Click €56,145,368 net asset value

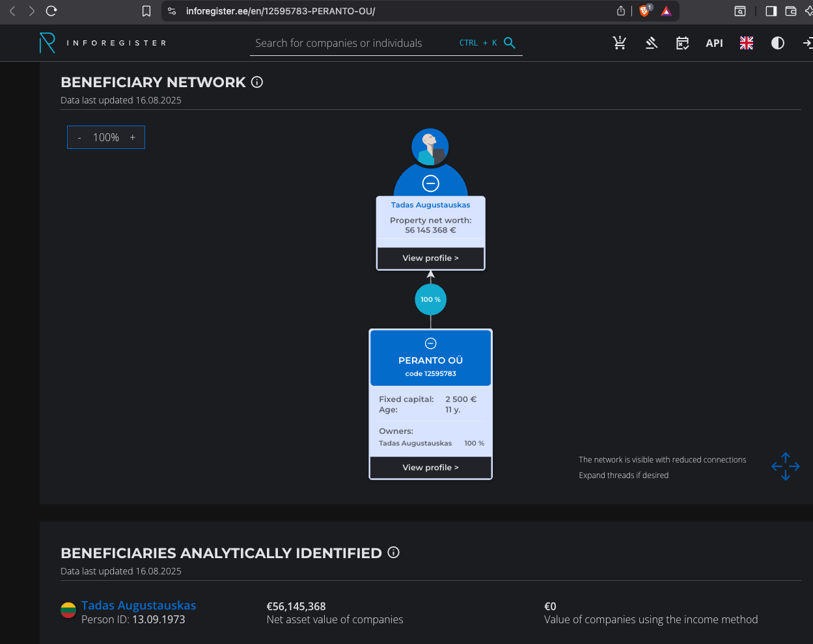[296, 606]
